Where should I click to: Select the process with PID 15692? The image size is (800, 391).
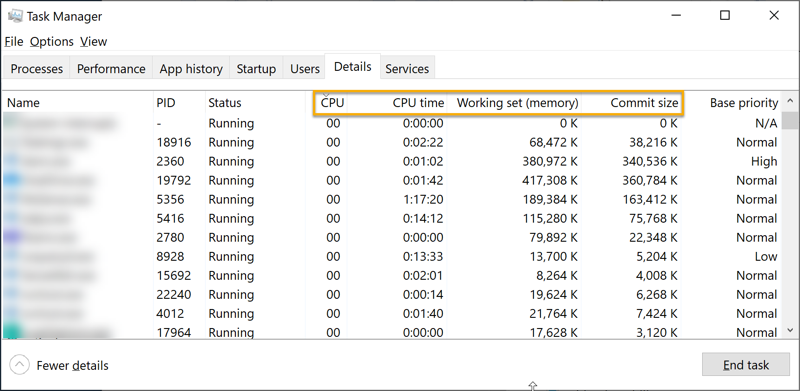pos(392,276)
